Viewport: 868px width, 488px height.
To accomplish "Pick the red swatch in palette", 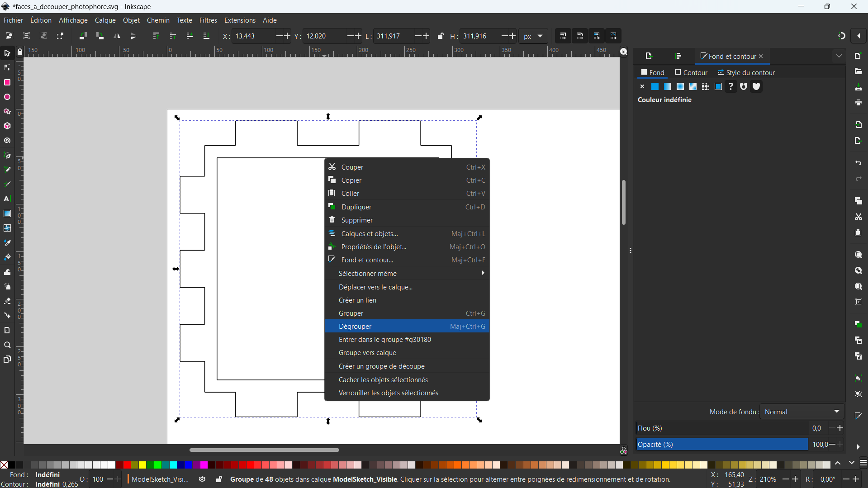I will tap(127, 465).
